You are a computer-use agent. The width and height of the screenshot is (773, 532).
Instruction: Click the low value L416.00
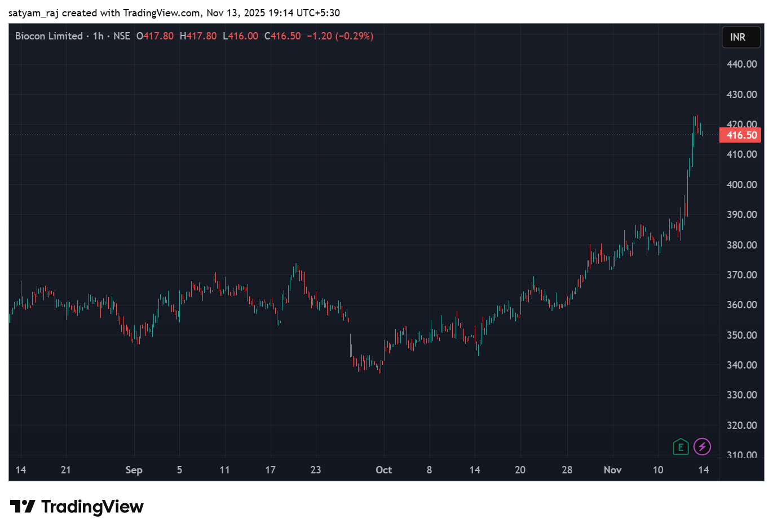(x=241, y=36)
